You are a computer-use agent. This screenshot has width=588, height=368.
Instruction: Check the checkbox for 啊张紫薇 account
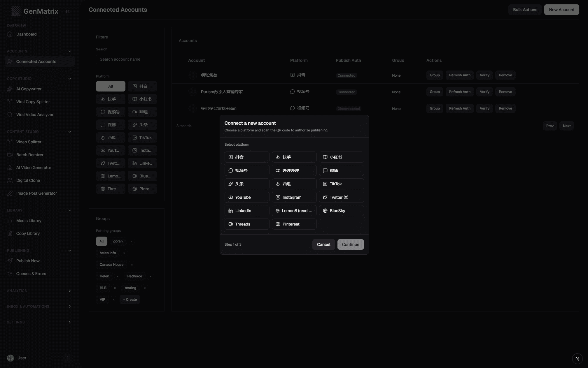click(192, 75)
